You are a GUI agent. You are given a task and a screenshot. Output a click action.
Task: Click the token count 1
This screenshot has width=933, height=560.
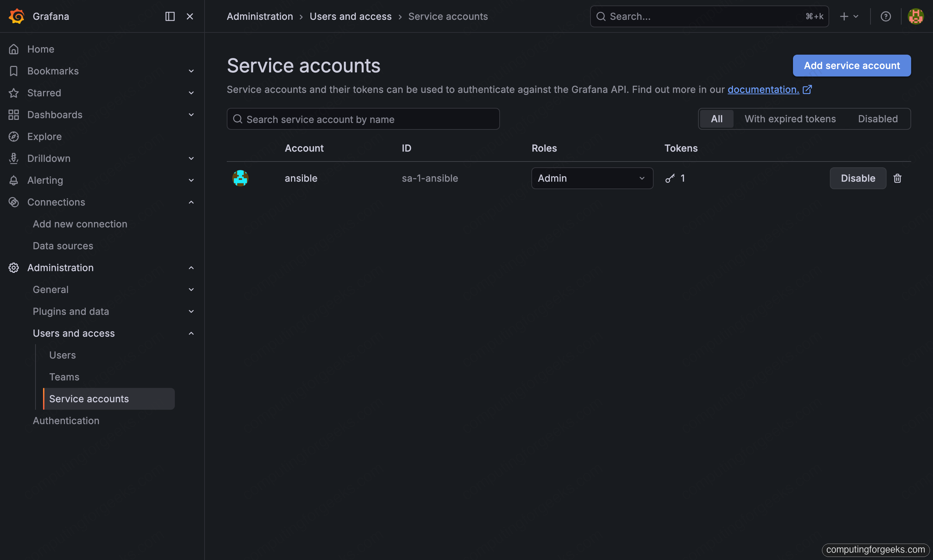tap(683, 178)
